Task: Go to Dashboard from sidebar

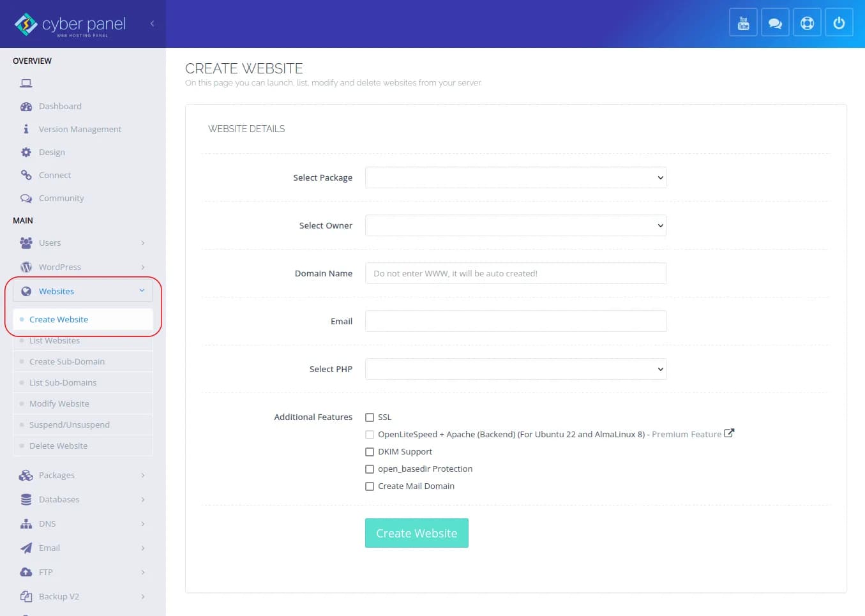Action: (x=60, y=107)
